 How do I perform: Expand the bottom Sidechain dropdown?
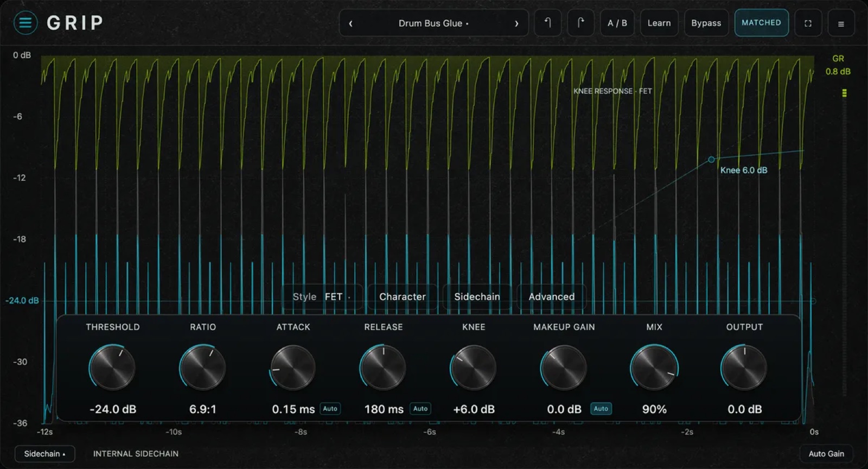click(44, 454)
